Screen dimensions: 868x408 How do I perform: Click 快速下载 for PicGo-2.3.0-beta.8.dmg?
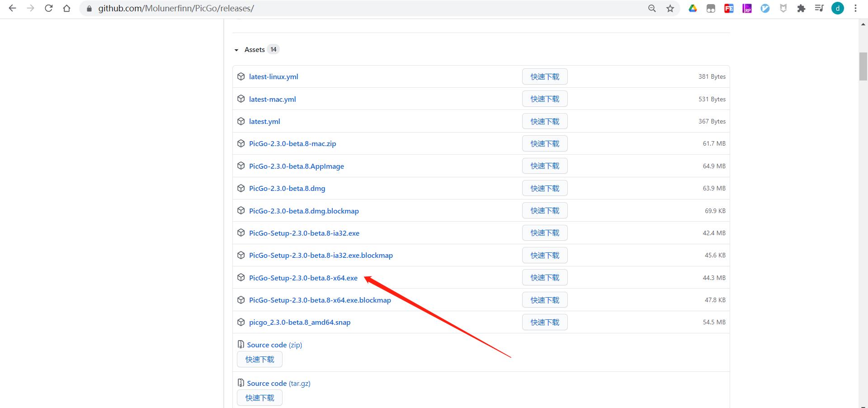(x=545, y=188)
